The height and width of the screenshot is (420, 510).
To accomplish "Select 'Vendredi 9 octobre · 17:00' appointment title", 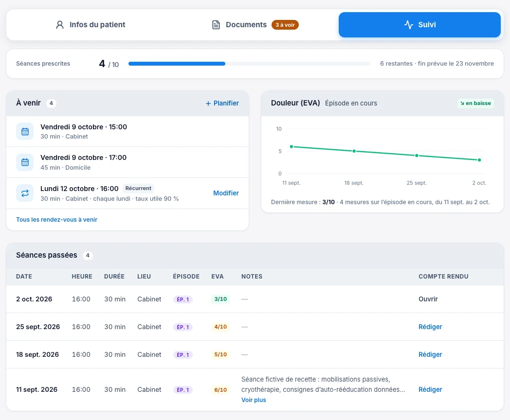I will tap(83, 157).
